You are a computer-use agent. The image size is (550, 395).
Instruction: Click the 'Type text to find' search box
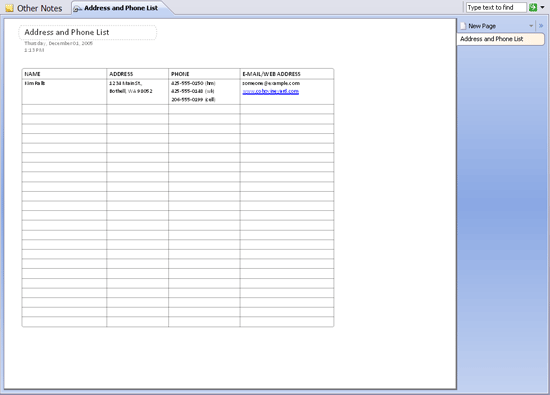point(496,7)
